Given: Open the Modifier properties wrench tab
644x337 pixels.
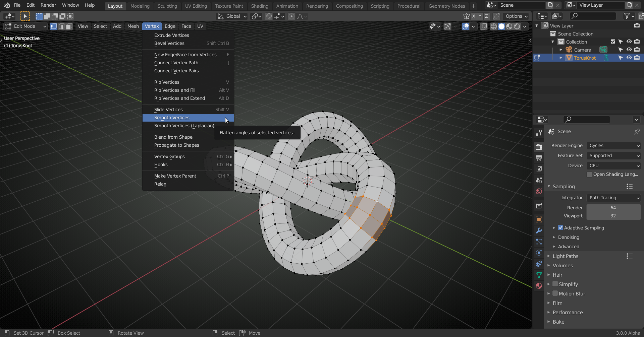Looking at the screenshot, I should tap(539, 230).
